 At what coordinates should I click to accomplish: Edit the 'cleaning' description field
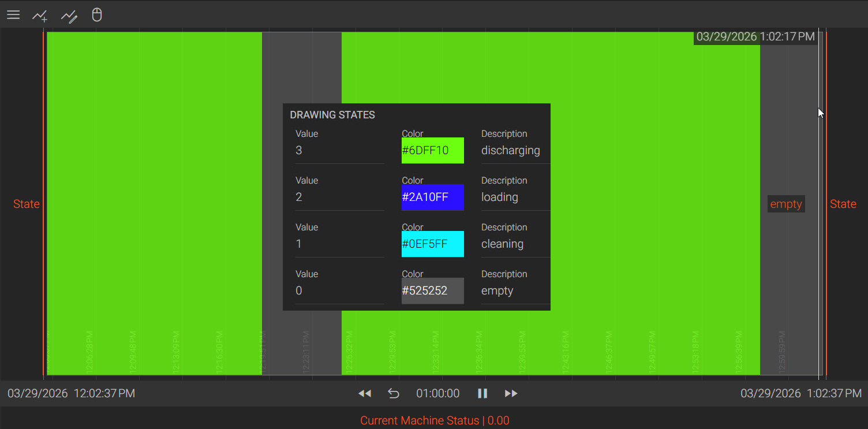coord(515,244)
